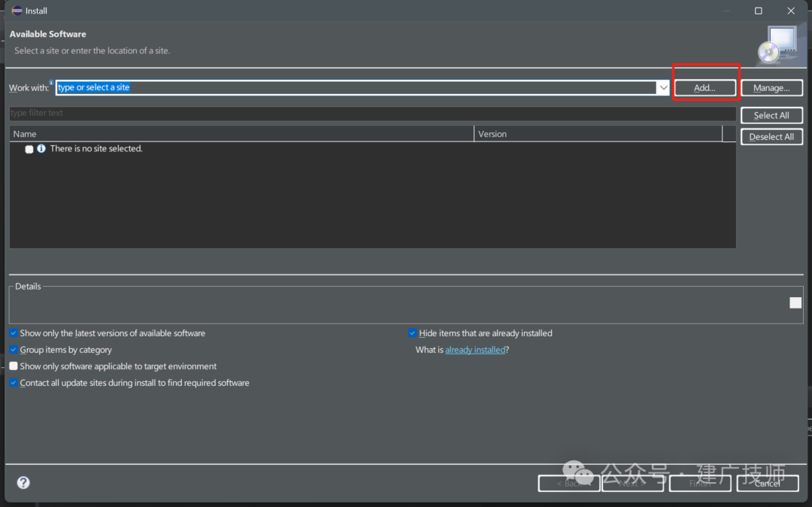Open the Work with site dropdown
Image resolution: width=812 pixels, height=507 pixels.
(663, 87)
